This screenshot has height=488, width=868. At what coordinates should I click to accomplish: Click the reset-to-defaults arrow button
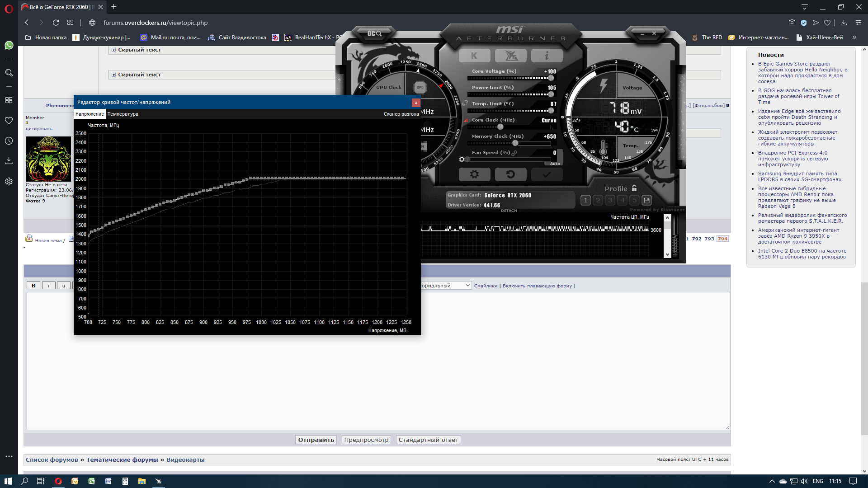tap(510, 174)
